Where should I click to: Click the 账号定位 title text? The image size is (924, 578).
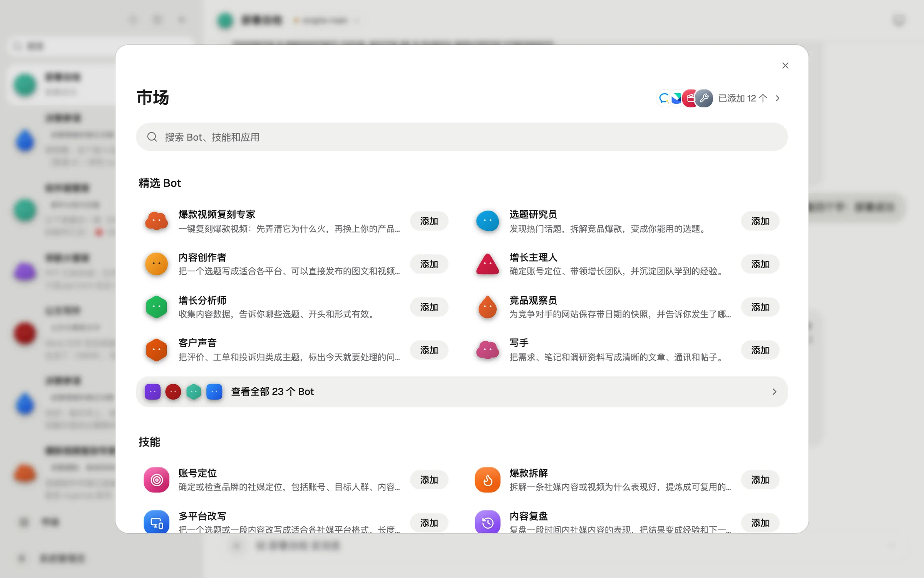click(198, 473)
